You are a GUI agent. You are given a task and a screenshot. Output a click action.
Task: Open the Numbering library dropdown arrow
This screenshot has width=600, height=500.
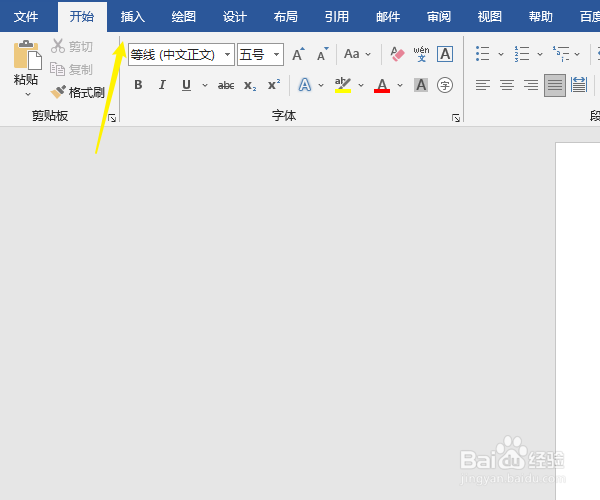click(x=540, y=54)
